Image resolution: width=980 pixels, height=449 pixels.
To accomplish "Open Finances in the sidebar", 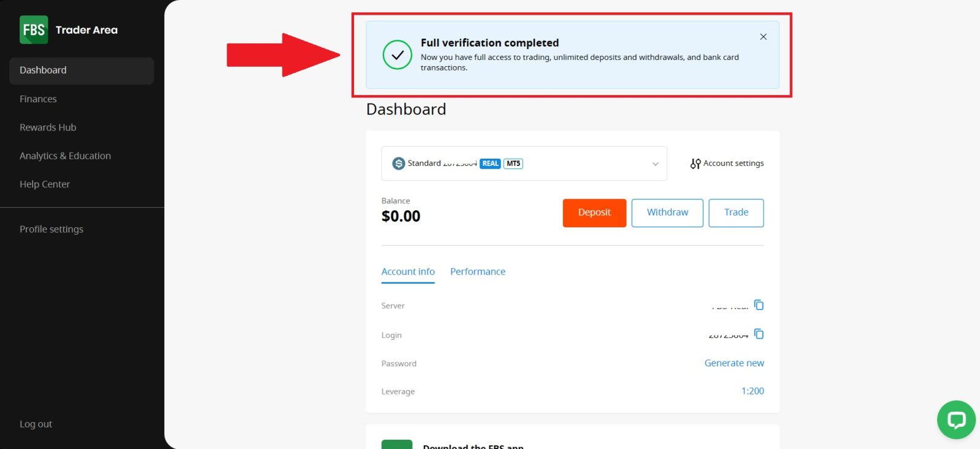I will coord(38,99).
